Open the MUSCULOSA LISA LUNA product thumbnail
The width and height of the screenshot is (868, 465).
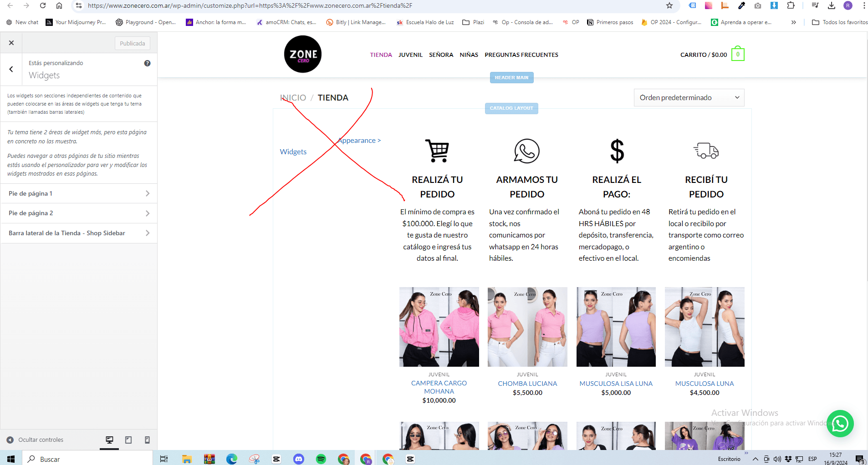pyautogui.click(x=616, y=327)
